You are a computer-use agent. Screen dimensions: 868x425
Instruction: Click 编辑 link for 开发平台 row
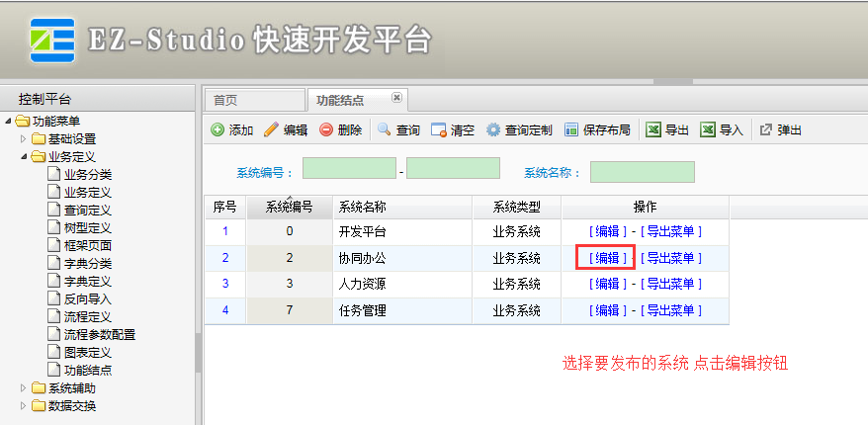(608, 231)
